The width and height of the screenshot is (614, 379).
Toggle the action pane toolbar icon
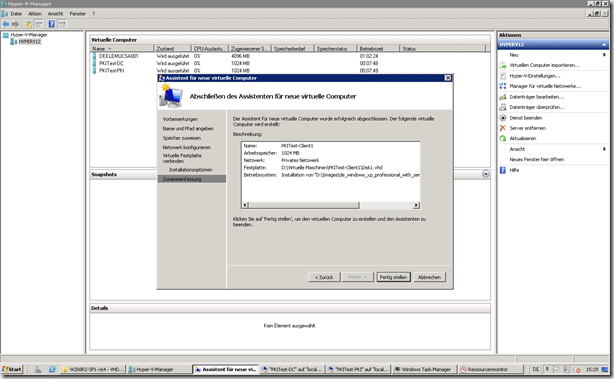point(62,24)
